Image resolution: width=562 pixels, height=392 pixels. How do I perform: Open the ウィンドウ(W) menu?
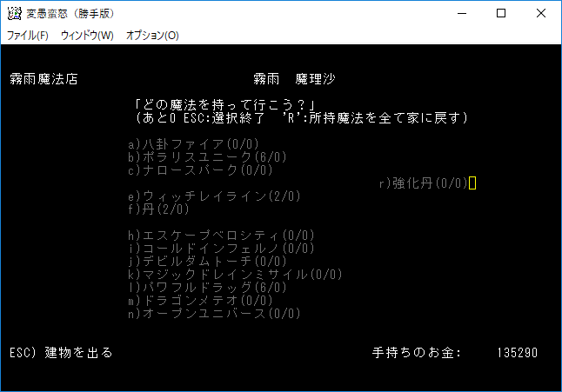pos(87,36)
